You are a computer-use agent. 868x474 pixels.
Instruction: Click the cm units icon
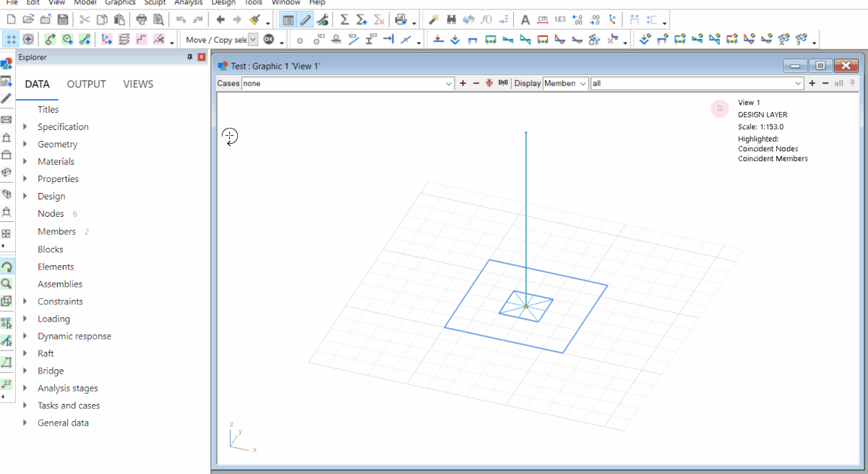(x=542, y=20)
